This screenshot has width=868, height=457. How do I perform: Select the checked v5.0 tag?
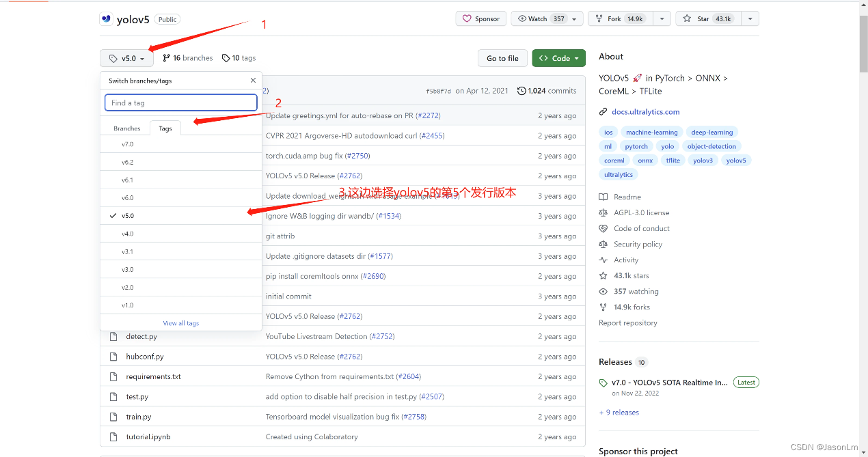[x=181, y=216]
